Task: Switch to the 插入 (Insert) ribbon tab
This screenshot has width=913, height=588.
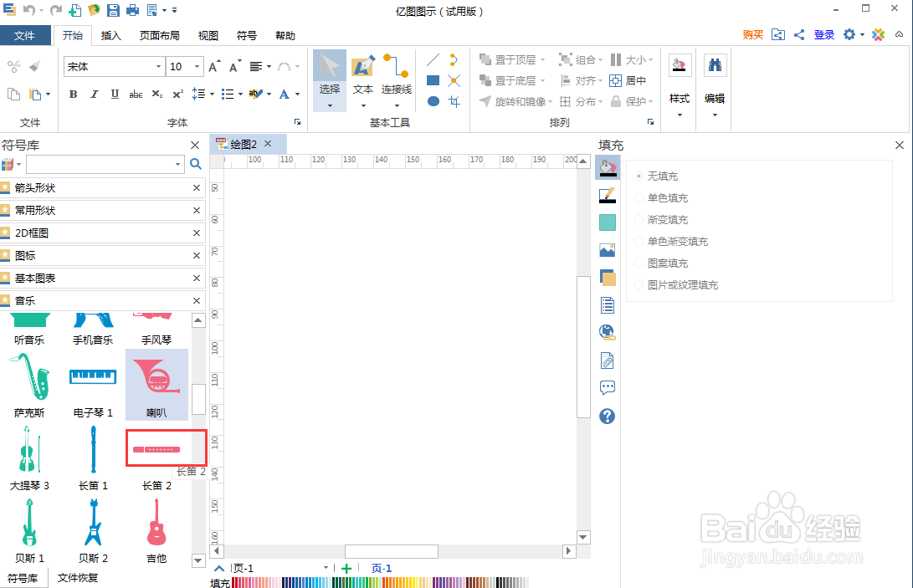Action: click(x=113, y=35)
